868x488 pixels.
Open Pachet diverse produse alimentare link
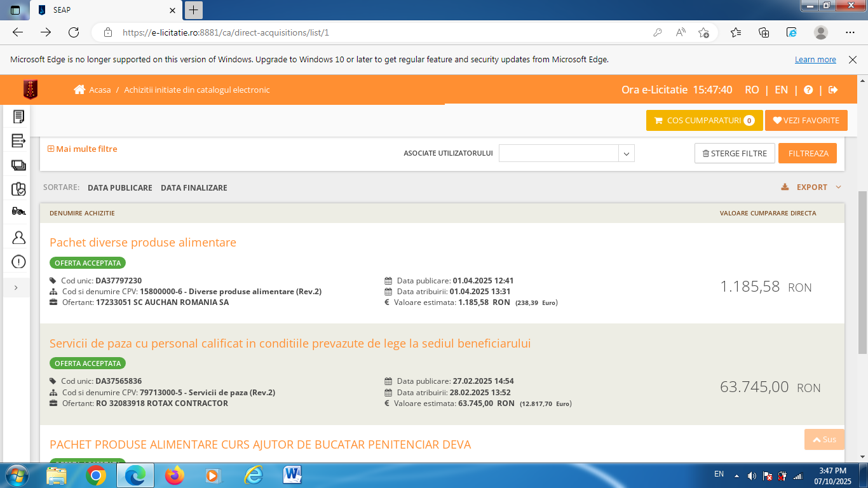click(143, 243)
